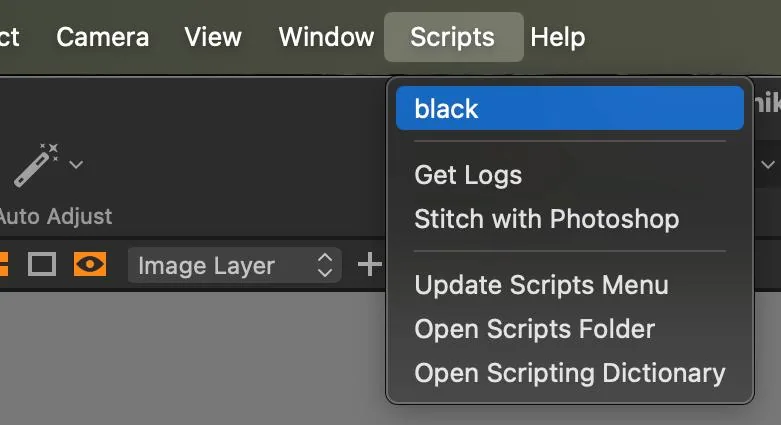This screenshot has height=425, width=781.
Task: Open the Window menu
Action: pyautogui.click(x=326, y=37)
